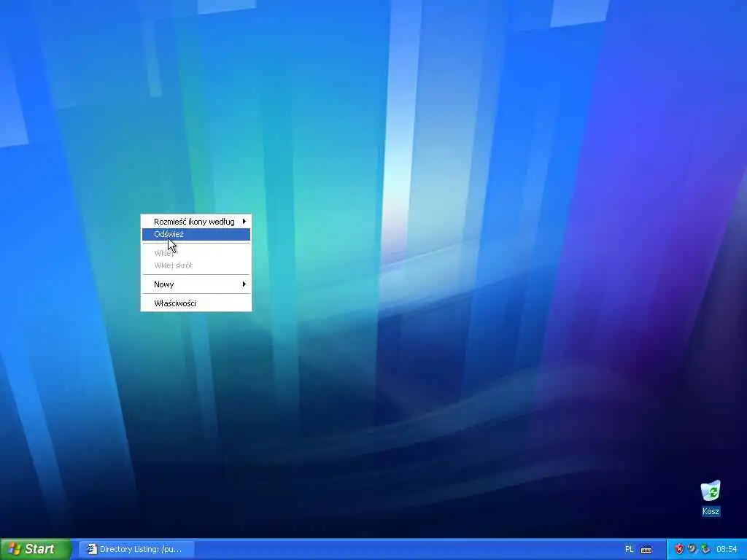Screen dimensions: 747x560
Task: Expand Rozmieść ikony według submenu
Action: point(196,222)
